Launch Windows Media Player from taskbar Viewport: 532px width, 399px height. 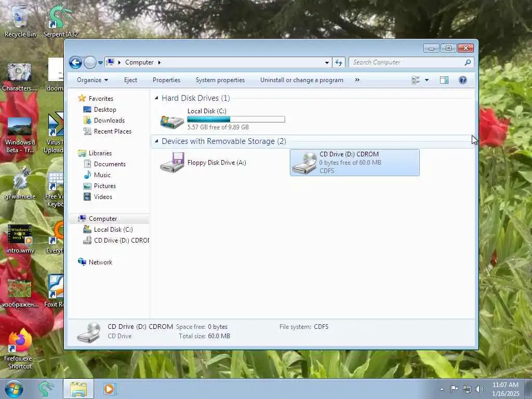[109, 389]
